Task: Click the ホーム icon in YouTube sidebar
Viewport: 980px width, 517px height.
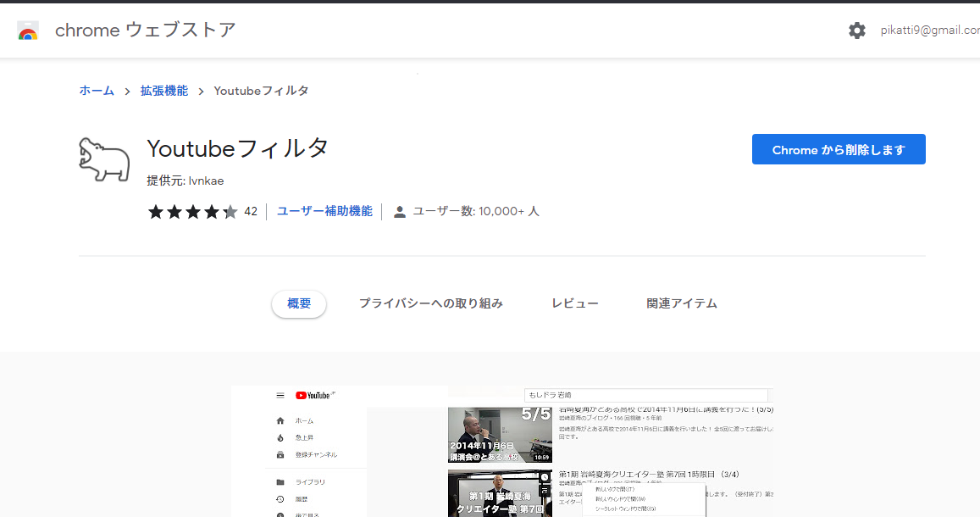Action: point(280,420)
